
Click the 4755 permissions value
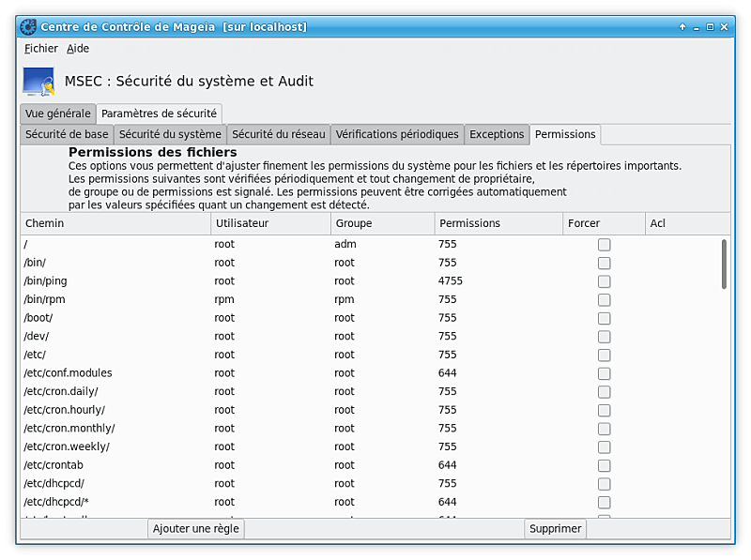coord(451,281)
